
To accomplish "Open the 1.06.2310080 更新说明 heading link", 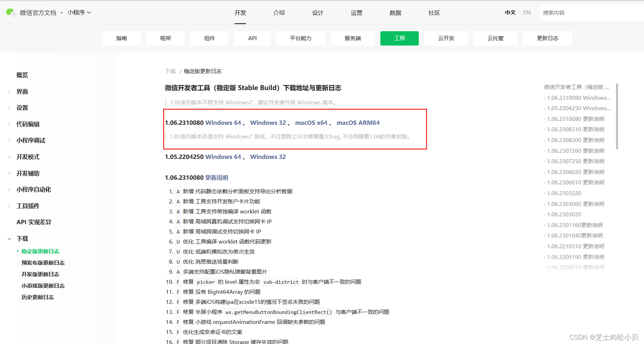I will coord(217,178).
